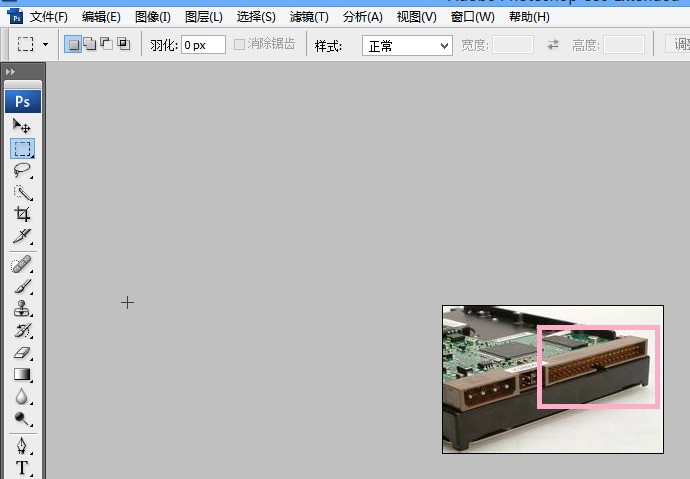690x479 pixels.
Task: Open the 图层(L) Layer menu
Action: pos(204,17)
